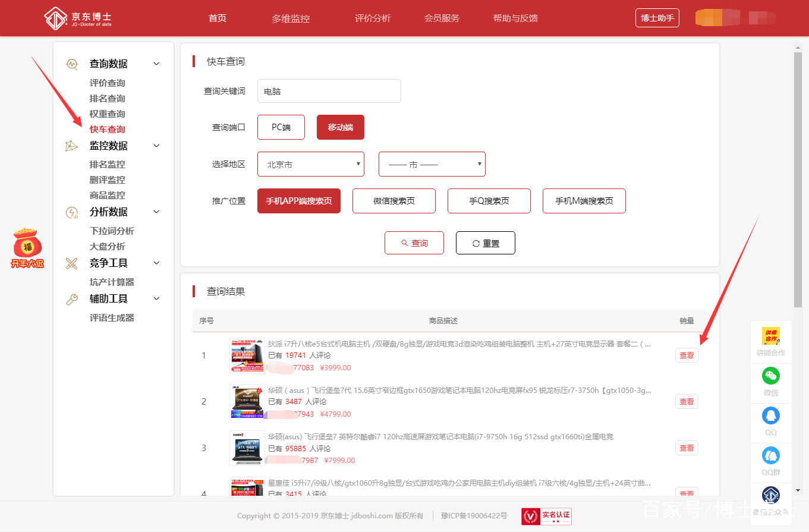809x532 pixels.
Task: Click the 星惠佳 i5升i7 product title
Action: (459, 483)
